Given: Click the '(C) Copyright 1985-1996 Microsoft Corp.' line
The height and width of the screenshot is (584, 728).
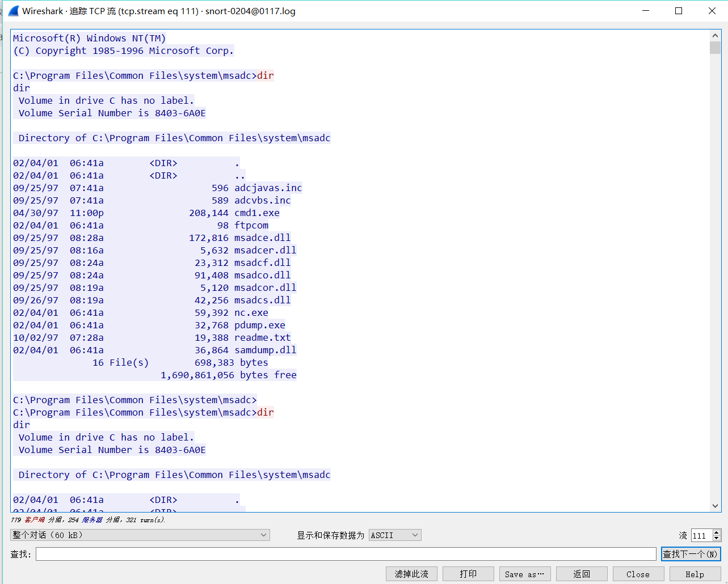Looking at the screenshot, I should pos(124,50).
